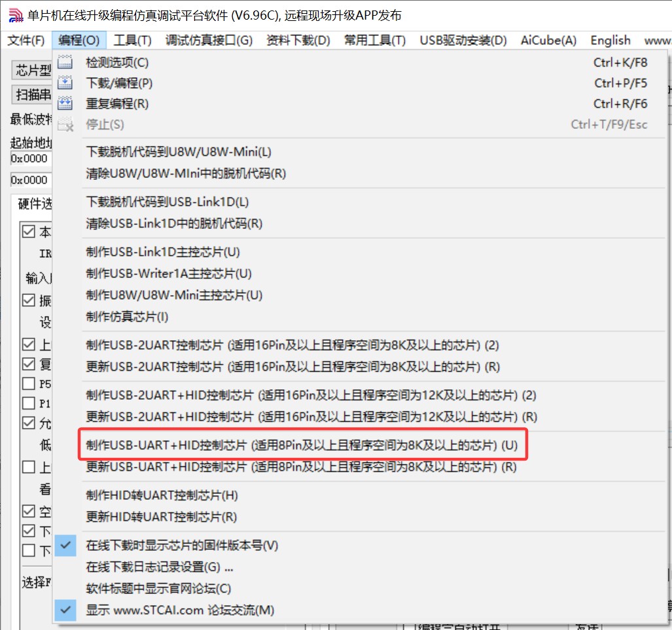Choose 制作HID转UART控制芯片(H)
672x630 pixels.
pyautogui.click(x=162, y=495)
